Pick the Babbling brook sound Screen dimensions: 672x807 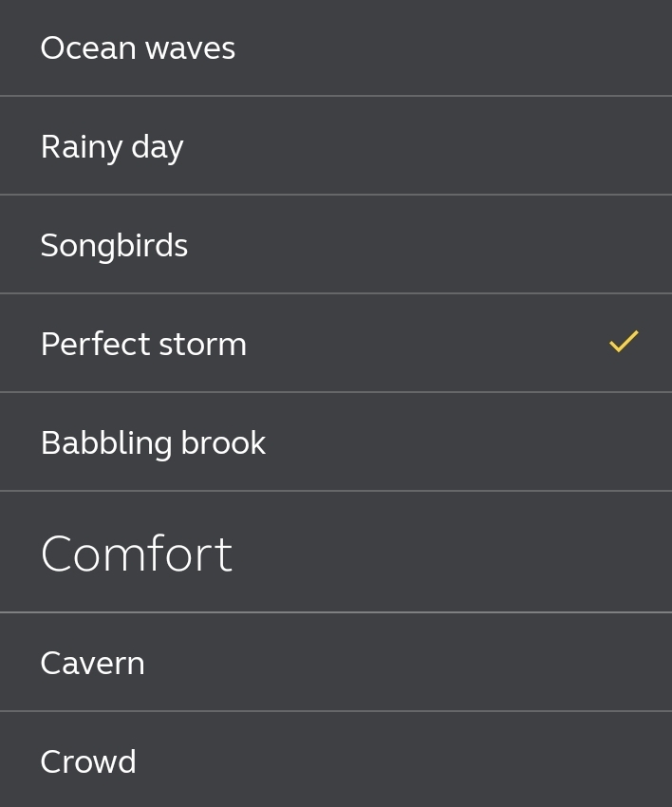(336, 442)
